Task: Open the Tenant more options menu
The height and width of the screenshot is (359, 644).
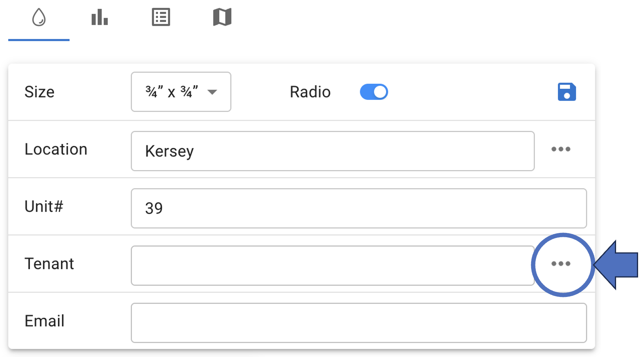Action: 561,264
